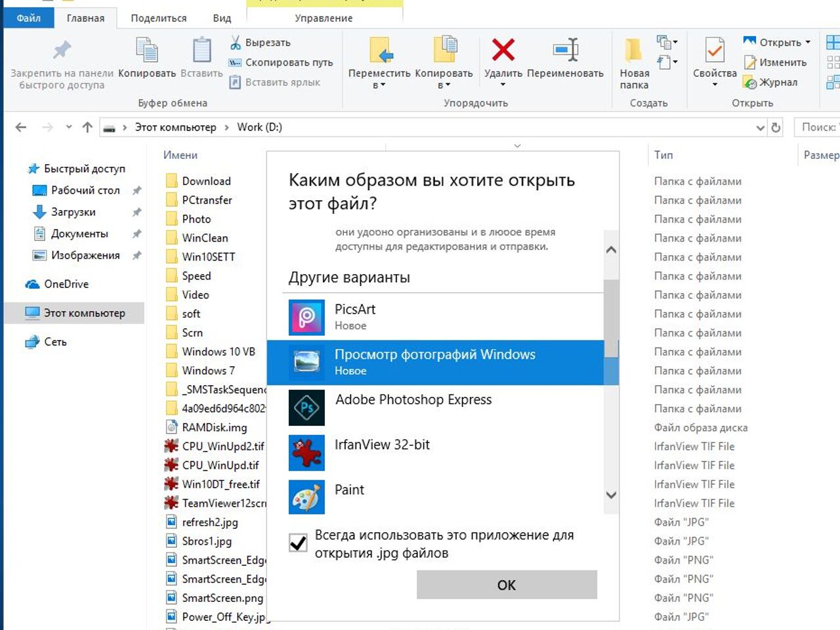Select Загрузки in Quick access
Screen dimensions: 840x630
(x=73, y=212)
